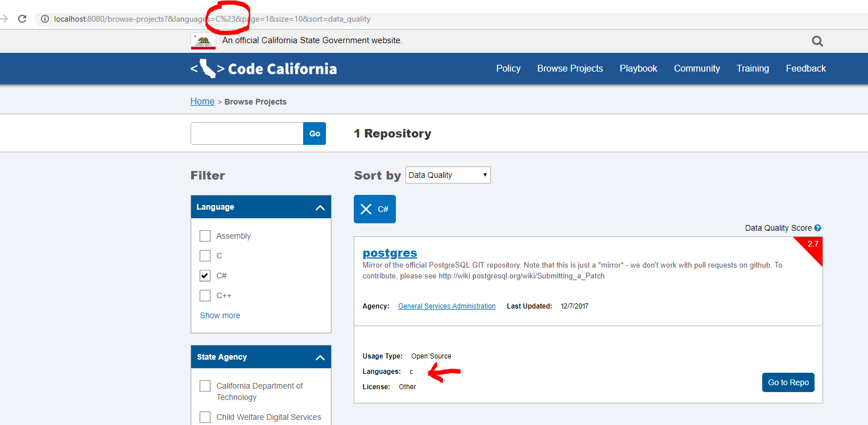Click the browser reload icon
Image resolution: width=868 pixels, height=425 pixels.
[x=22, y=19]
